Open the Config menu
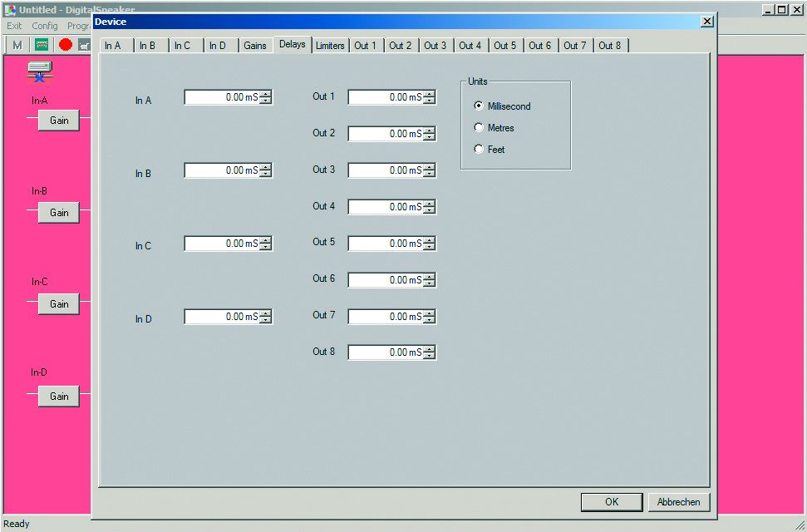The width and height of the screenshot is (807, 532). tap(45, 25)
